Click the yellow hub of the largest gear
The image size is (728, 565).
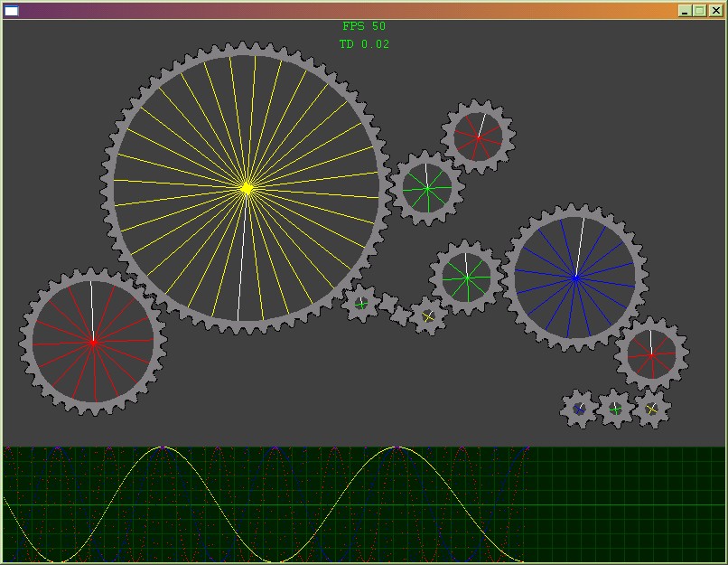[247, 188]
